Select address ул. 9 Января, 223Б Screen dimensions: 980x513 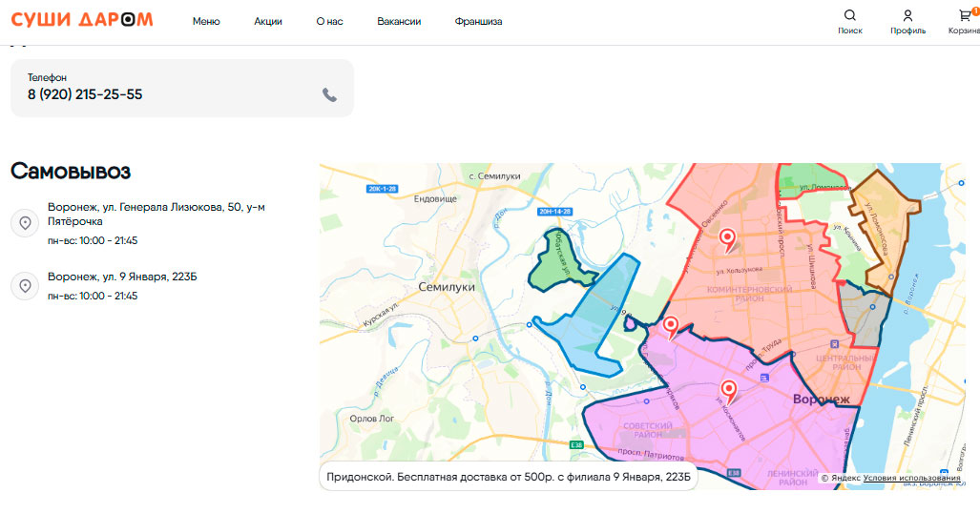click(122, 277)
